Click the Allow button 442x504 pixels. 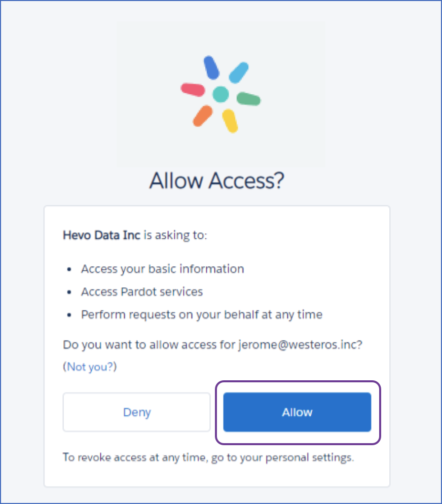297,412
